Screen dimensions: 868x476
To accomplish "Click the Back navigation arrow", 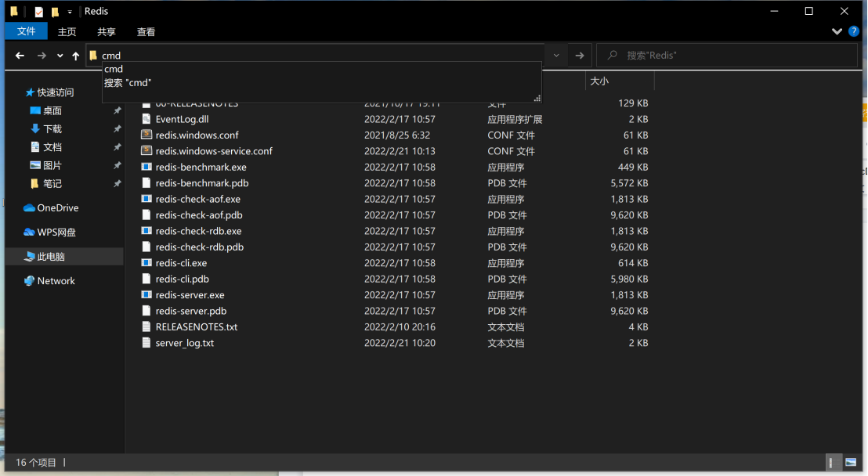I will click(20, 56).
